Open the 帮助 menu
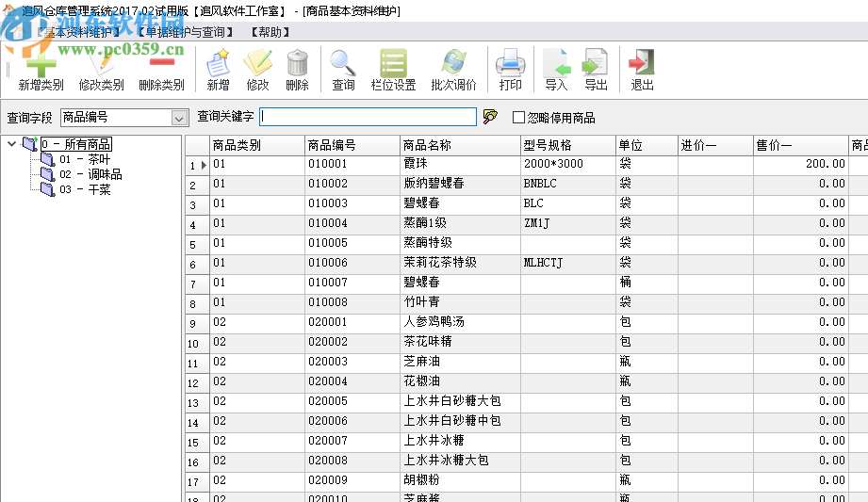This screenshot has width=868, height=502. pos(270,32)
